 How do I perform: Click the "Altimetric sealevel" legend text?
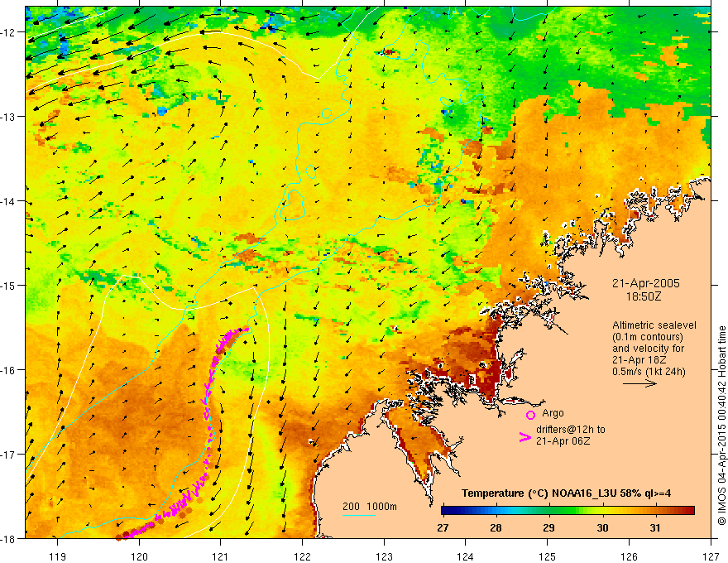654,325
